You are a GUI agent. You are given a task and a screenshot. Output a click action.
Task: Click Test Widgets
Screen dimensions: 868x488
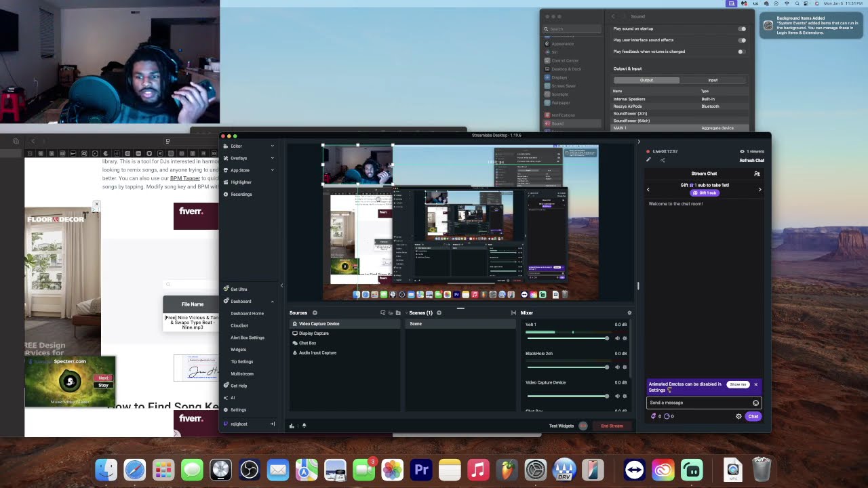pyautogui.click(x=561, y=426)
